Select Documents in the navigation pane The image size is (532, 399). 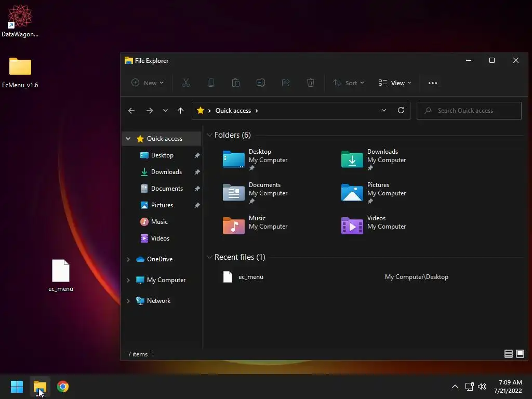[167, 189]
